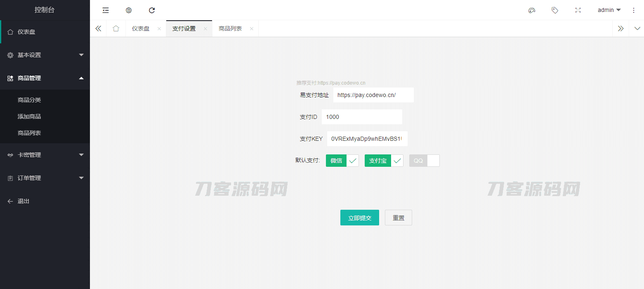Viewport: 644px width, 289px height.
Task: Click the 立即提交 submit button
Action: (x=360, y=218)
